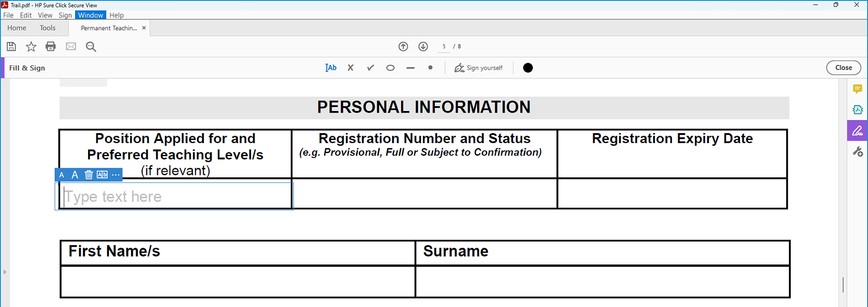Viewport: 868px width, 307px height.
Task: Select the circle shape tool
Action: pos(390,68)
